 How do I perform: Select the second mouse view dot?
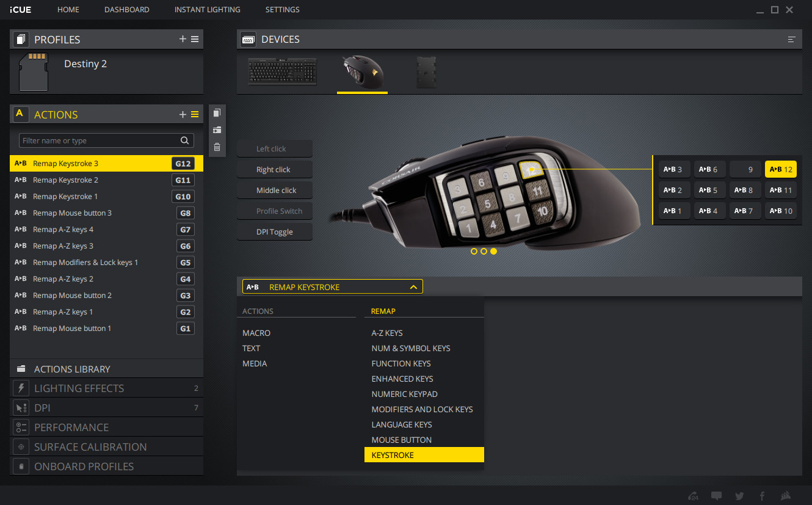pyautogui.click(x=484, y=251)
